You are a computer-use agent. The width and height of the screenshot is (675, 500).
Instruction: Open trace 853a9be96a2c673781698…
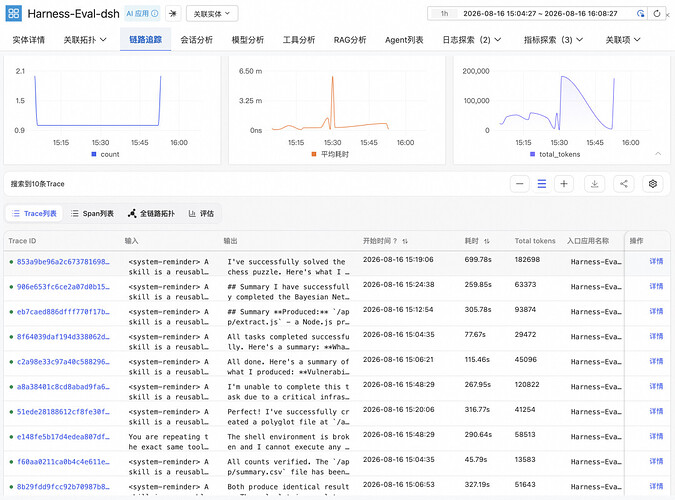pos(63,261)
